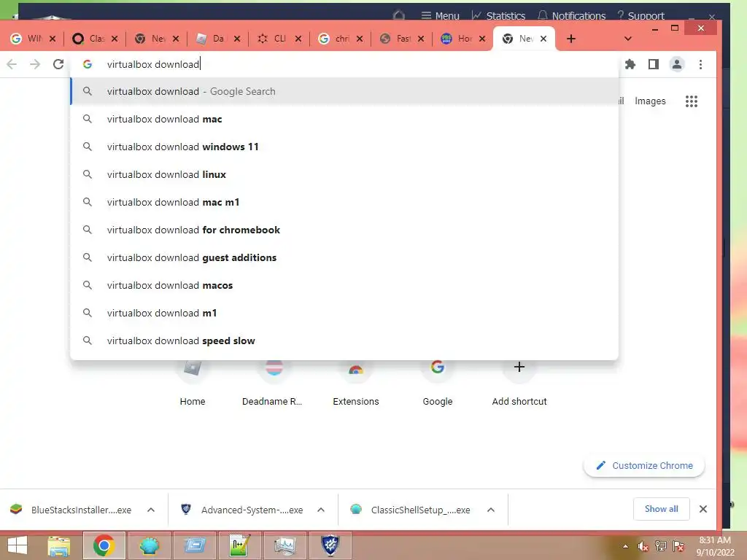The width and height of the screenshot is (747, 560).
Task: Expand ClassicShellSetup download options arrow
Action: coord(491,510)
